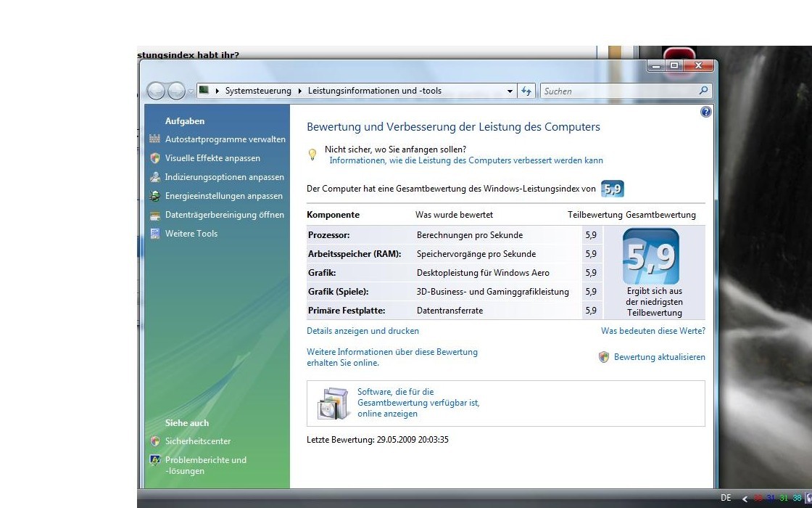
Task: Open Energieeinstellungen anpassen
Action: (x=224, y=196)
